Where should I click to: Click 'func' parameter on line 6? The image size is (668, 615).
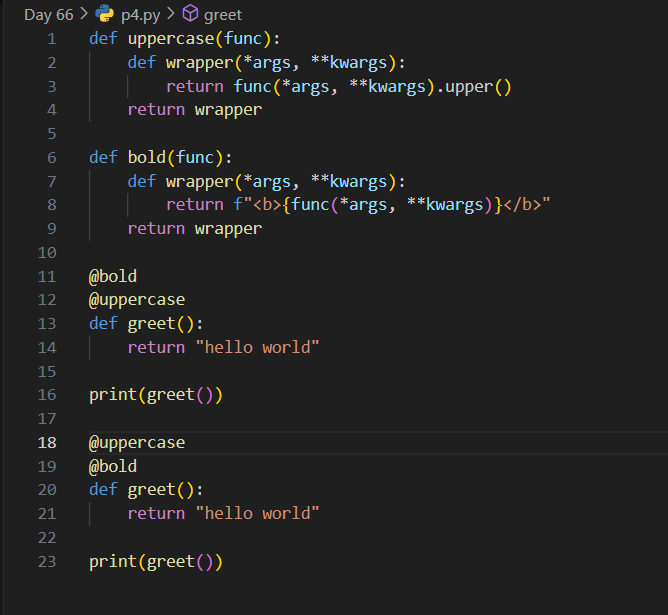(x=195, y=158)
